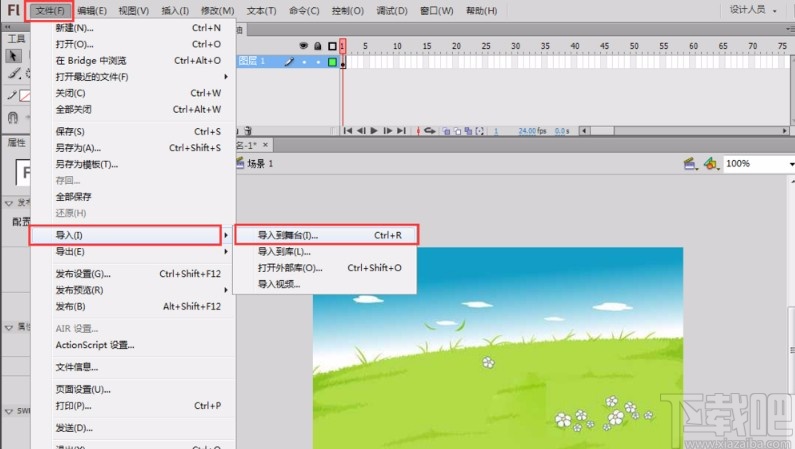
Task: Click frame 1 keyframe in 图层 1
Action: (x=343, y=62)
